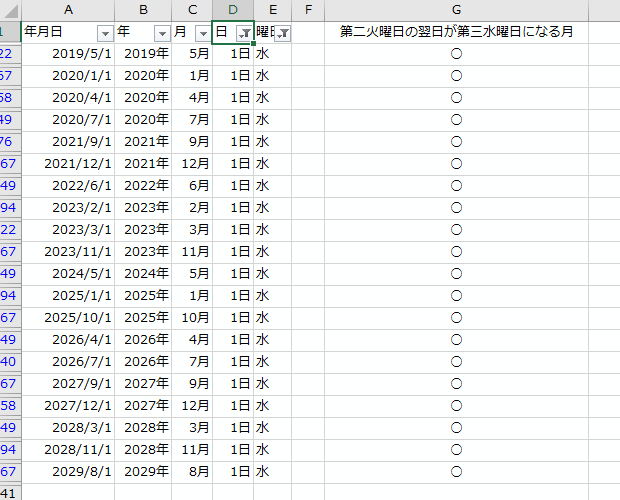Select column F header
The height and width of the screenshot is (500, 620).
(x=308, y=10)
